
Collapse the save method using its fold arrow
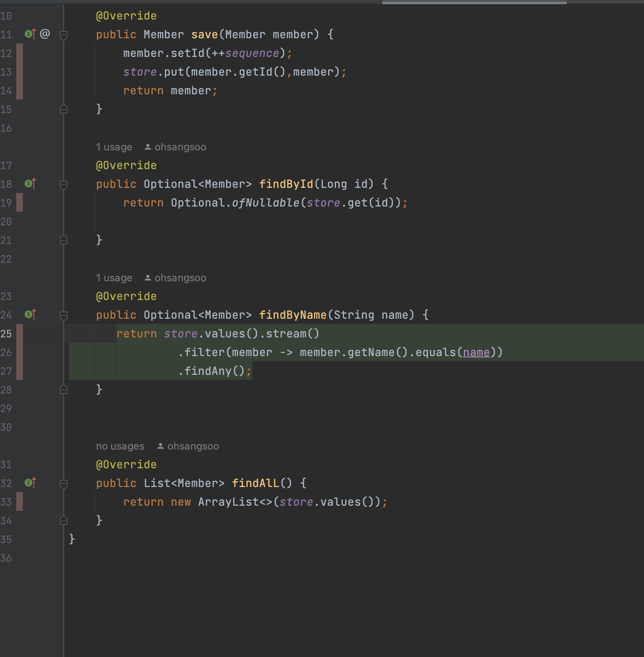(x=64, y=35)
